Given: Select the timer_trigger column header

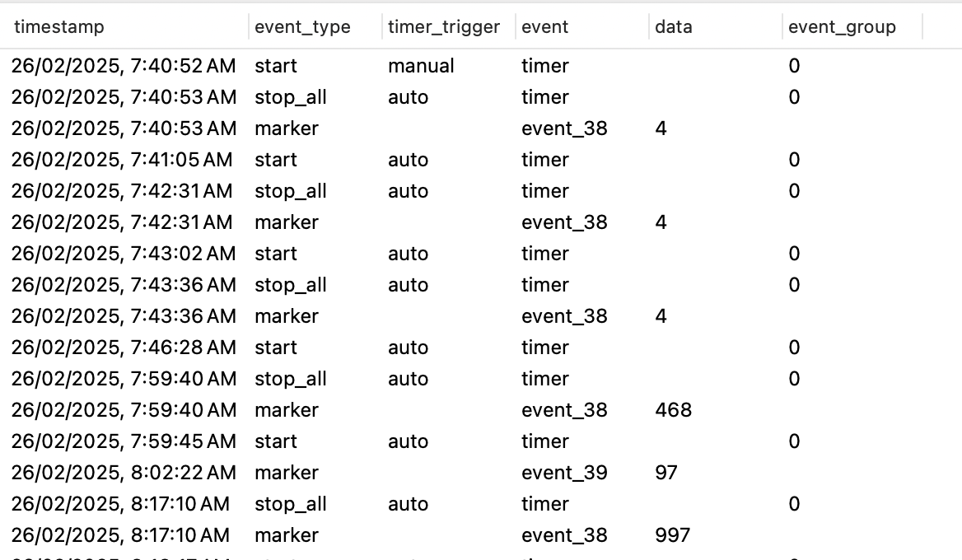Looking at the screenshot, I should pos(444,27).
